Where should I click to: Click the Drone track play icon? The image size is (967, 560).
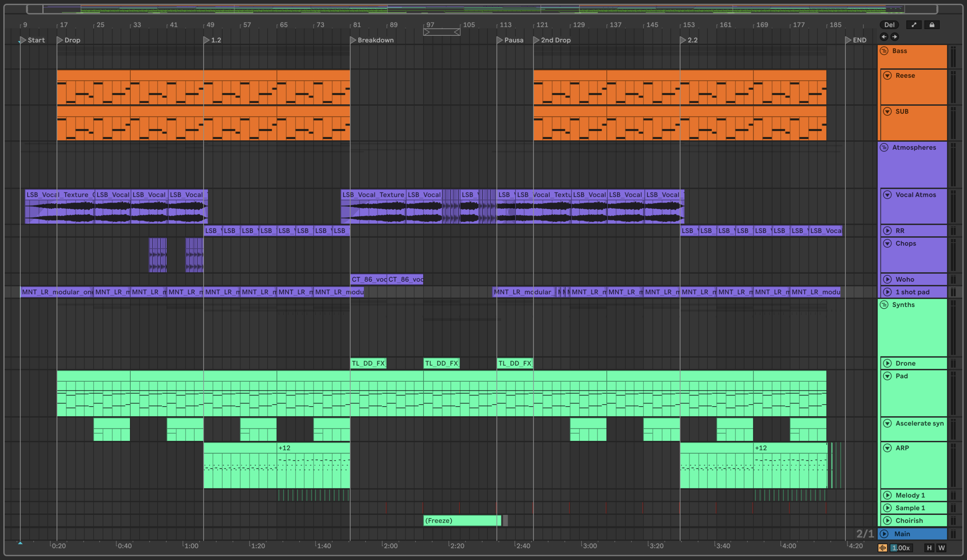(x=887, y=363)
